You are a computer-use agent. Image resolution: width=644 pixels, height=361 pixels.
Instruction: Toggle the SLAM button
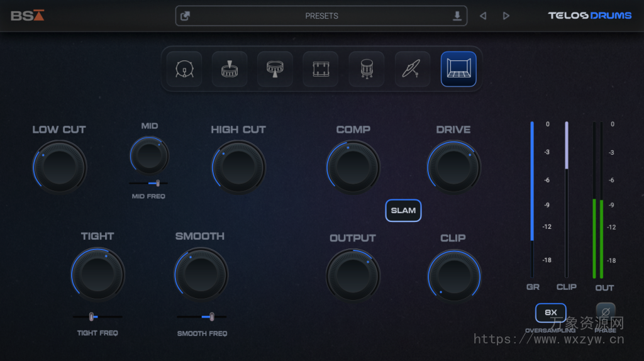[403, 211]
